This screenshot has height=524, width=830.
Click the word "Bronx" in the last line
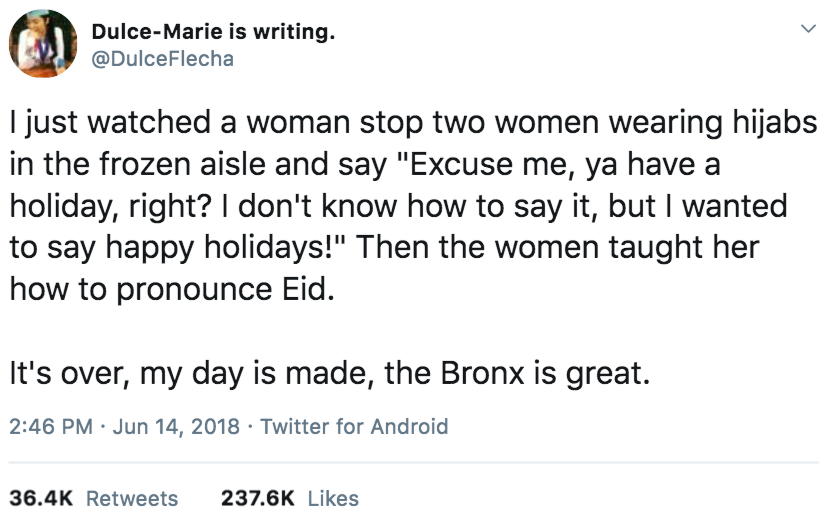(x=482, y=373)
